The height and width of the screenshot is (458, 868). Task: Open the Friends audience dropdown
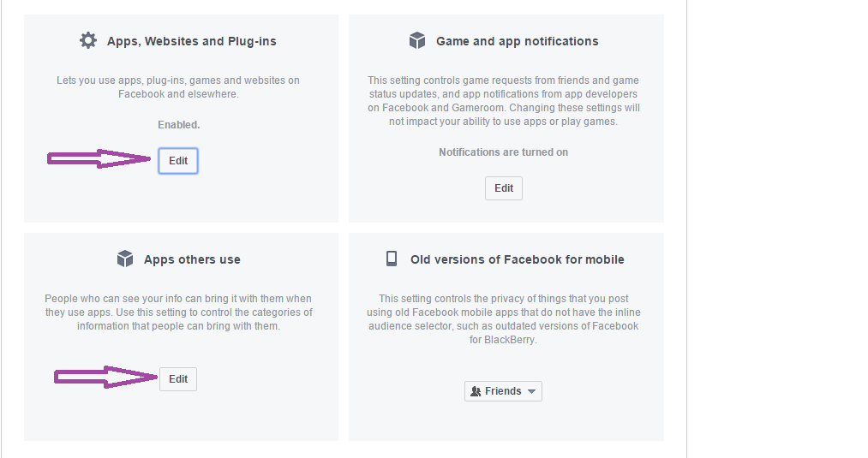click(503, 391)
